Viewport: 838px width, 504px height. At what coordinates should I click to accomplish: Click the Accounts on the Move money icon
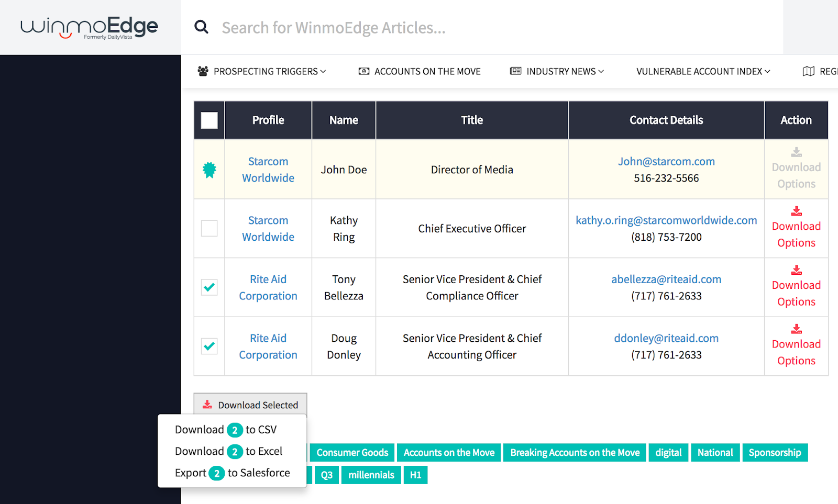364,71
